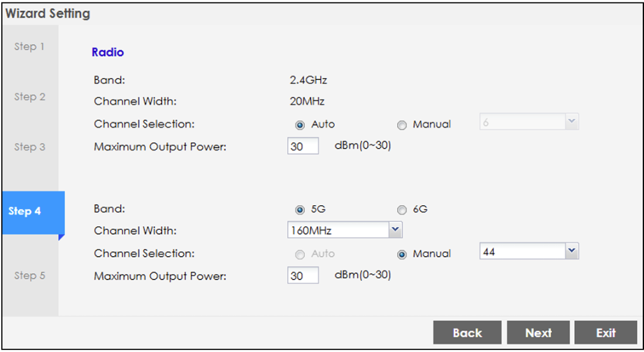Expand the 160MHz Channel Width dropdown
The height and width of the screenshot is (352, 644).
[344, 230]
